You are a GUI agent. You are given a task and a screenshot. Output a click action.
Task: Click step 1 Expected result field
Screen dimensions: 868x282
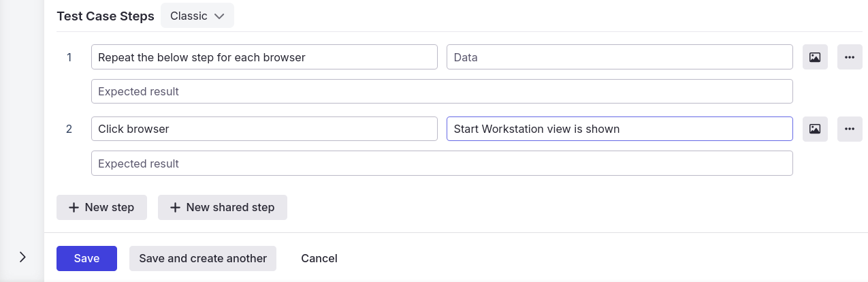[x=442, y=91]
